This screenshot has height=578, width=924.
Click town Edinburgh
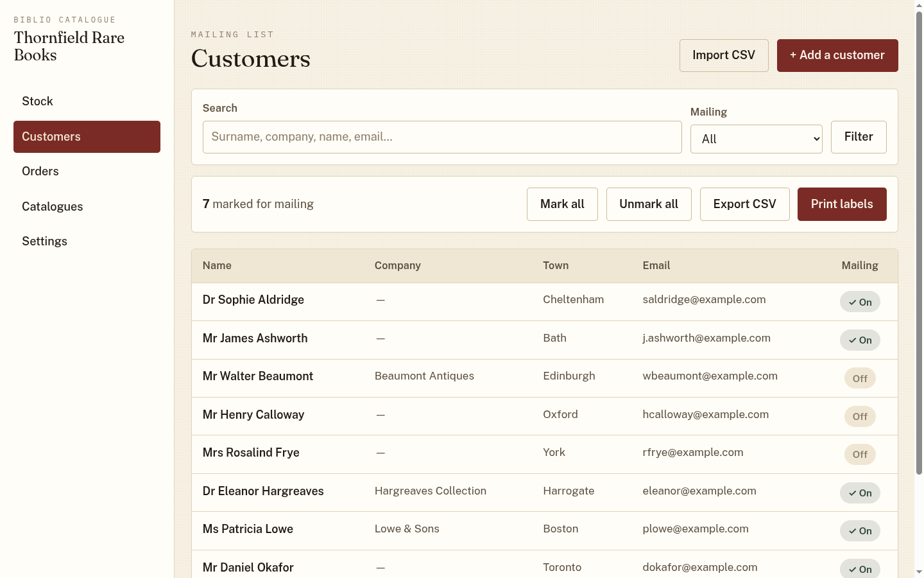click(569, 376)
